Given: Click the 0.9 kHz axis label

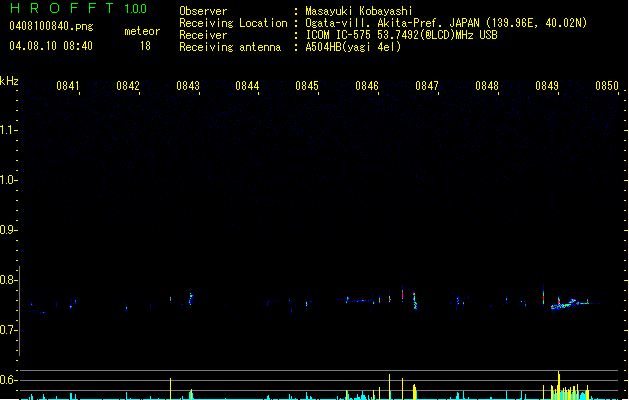Looking at the screenshot, I should pos(7,230).
